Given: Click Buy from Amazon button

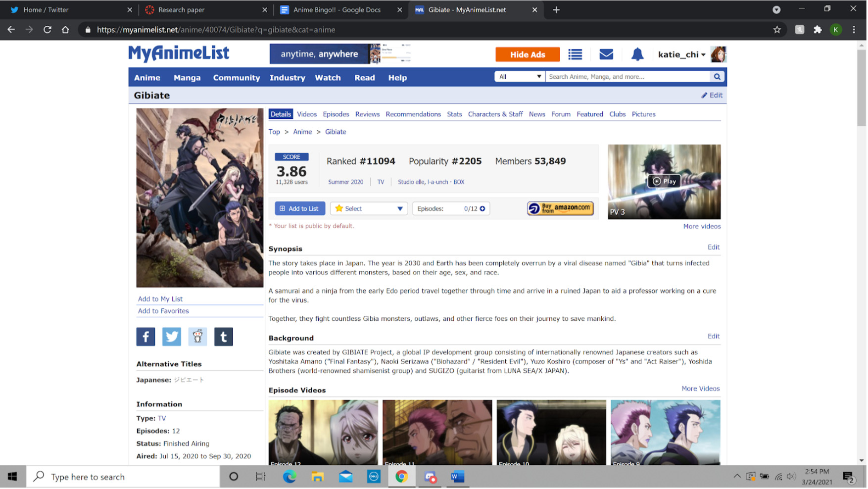Looking at the screenshot, I should [x=561, y=209].
